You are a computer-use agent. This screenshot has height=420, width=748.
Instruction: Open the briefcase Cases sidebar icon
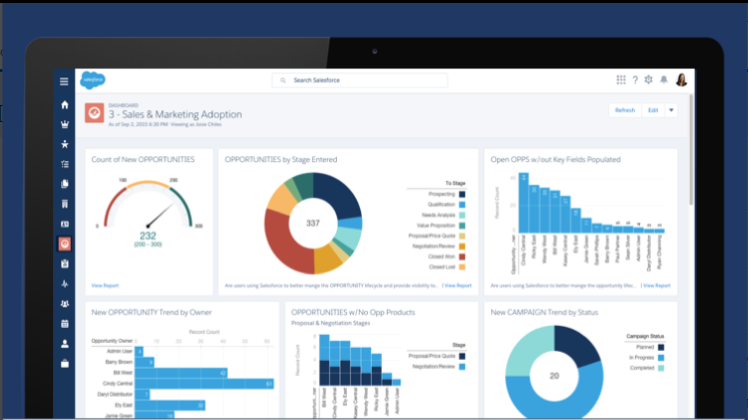(64, 364)
